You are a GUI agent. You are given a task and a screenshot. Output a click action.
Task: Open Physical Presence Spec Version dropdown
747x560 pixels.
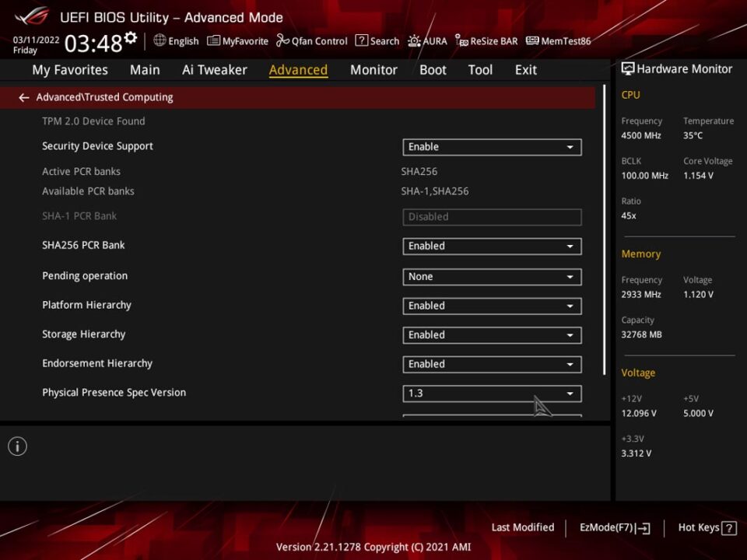492,394
